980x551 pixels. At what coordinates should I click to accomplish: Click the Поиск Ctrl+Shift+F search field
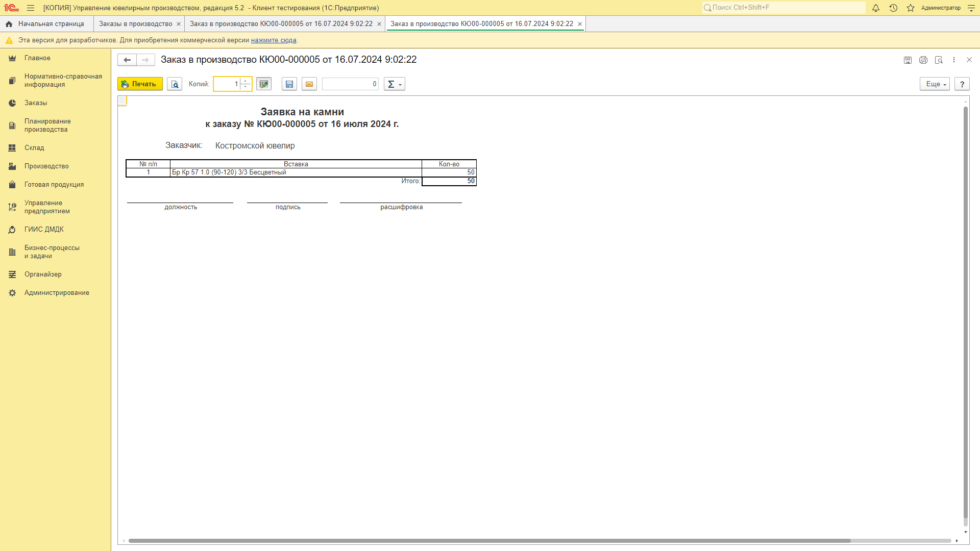783,8
